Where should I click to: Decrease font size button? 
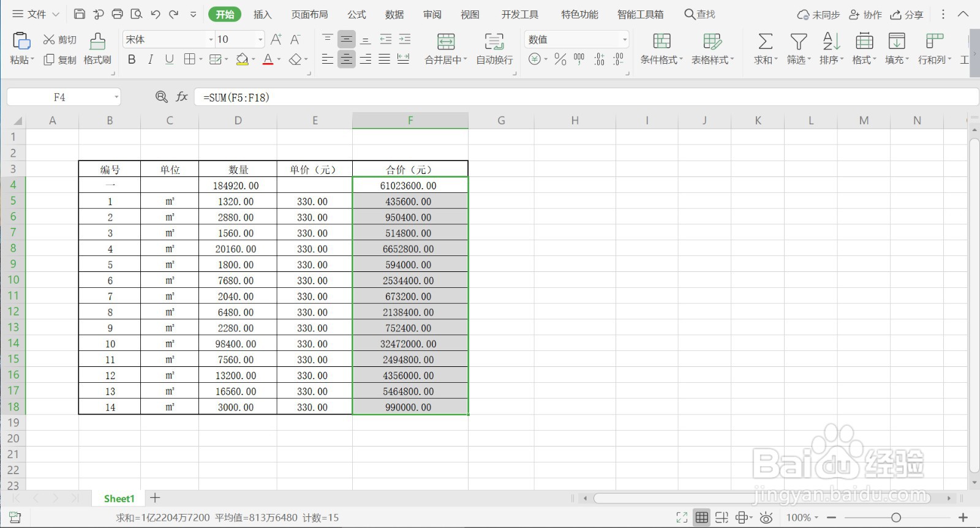tap(295, 39)
